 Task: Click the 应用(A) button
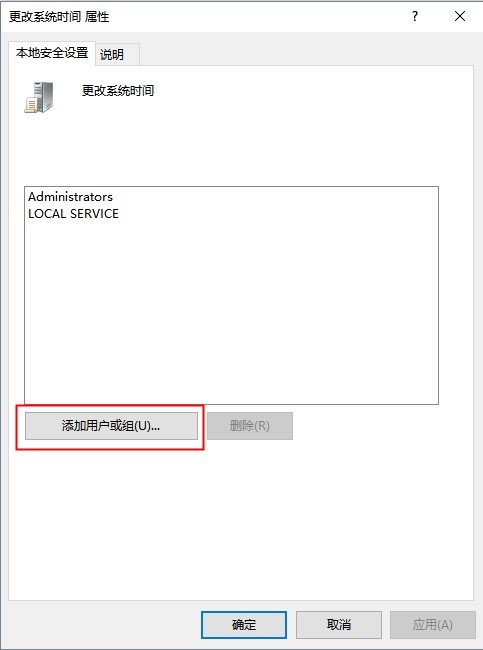tap(432, 625)
